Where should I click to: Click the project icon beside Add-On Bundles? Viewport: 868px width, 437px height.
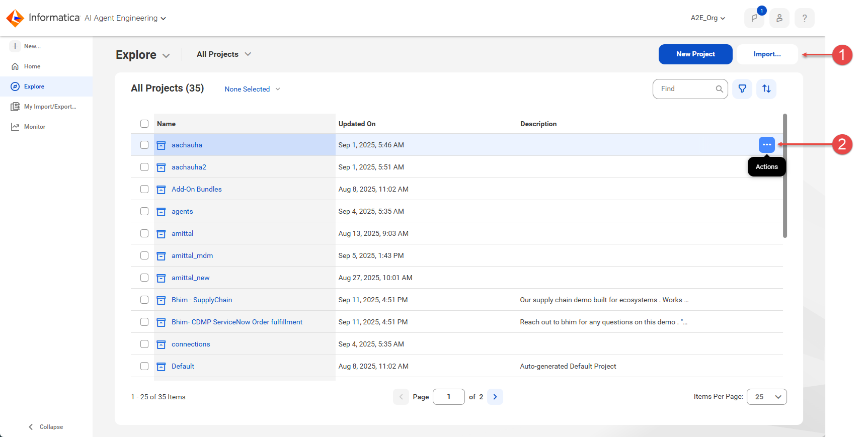(x=161, y=190)
